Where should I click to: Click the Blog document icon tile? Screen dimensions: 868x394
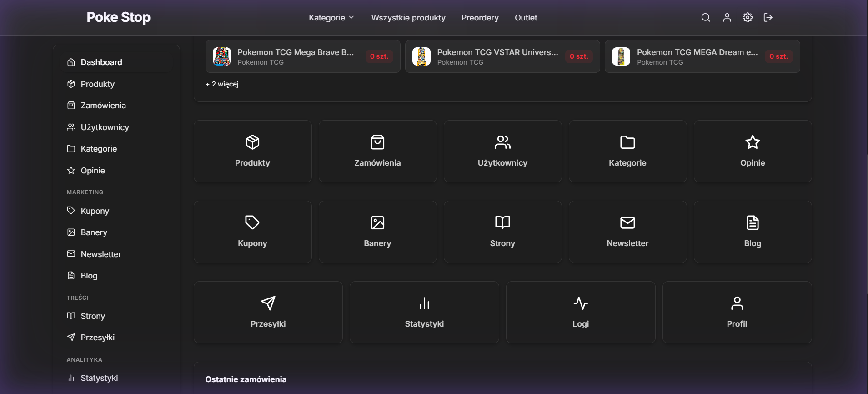(753, 232)
